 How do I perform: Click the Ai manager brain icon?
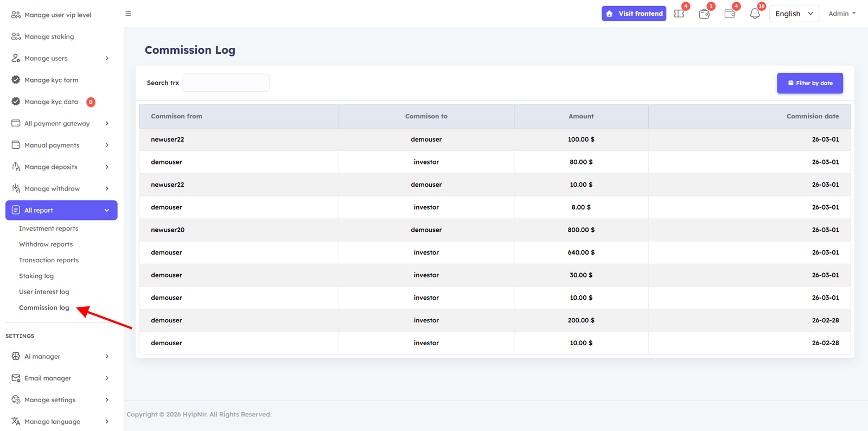point(16,356)
